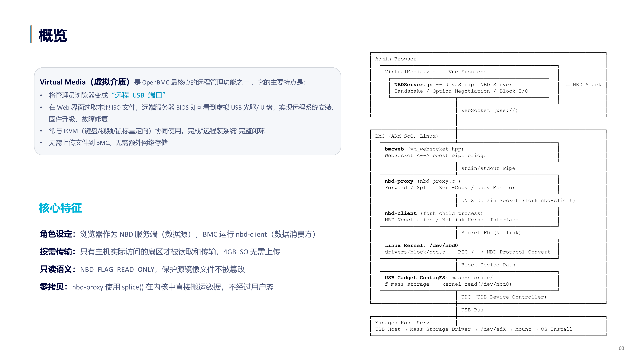Select the 核心特征 heading
644x362 pixels.
(60, 208)
